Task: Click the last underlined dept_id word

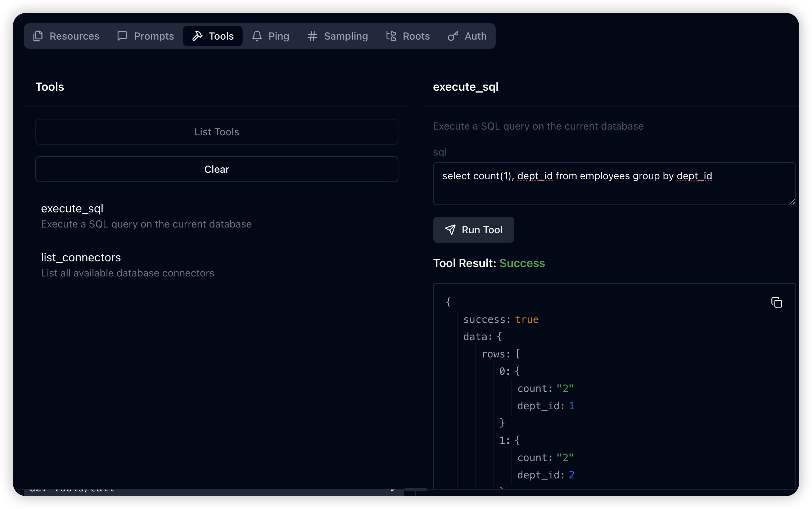Action: click(694, 176)
